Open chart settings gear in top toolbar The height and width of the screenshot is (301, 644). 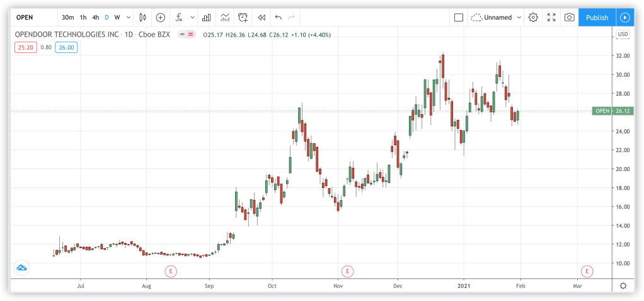(533, 18)
